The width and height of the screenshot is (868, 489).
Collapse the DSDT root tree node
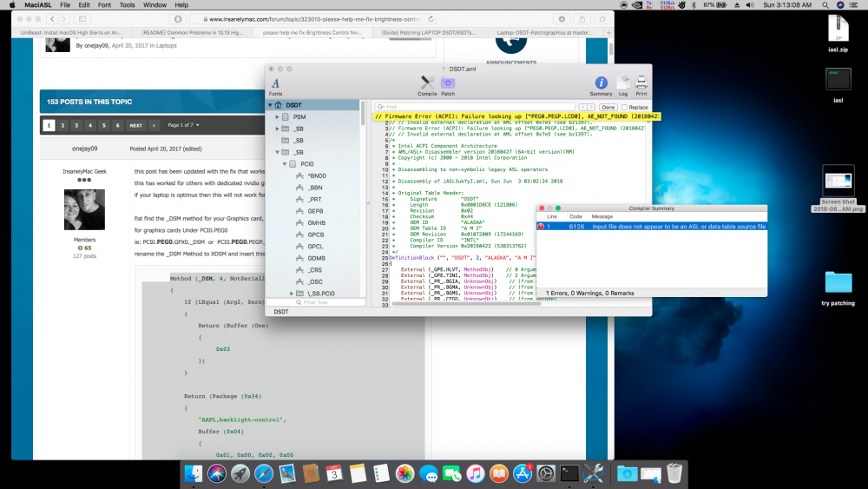coord(270,105)
